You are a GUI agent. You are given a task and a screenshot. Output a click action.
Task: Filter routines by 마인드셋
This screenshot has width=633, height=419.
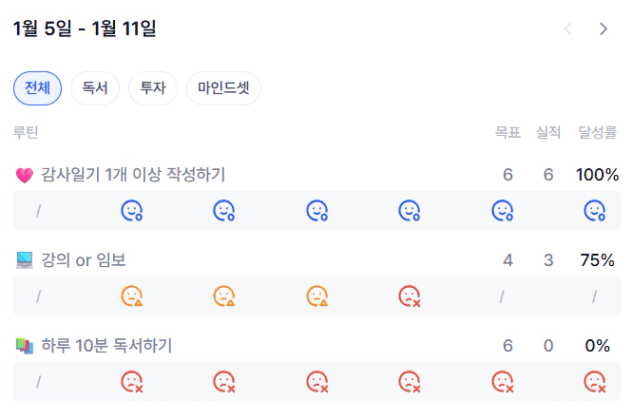coord(223,88)
